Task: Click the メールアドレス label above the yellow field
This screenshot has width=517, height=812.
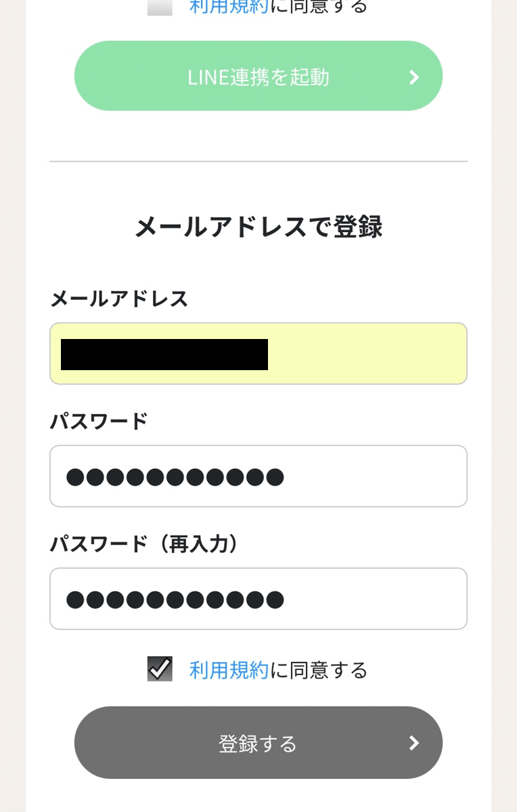Action: (119, 298)
